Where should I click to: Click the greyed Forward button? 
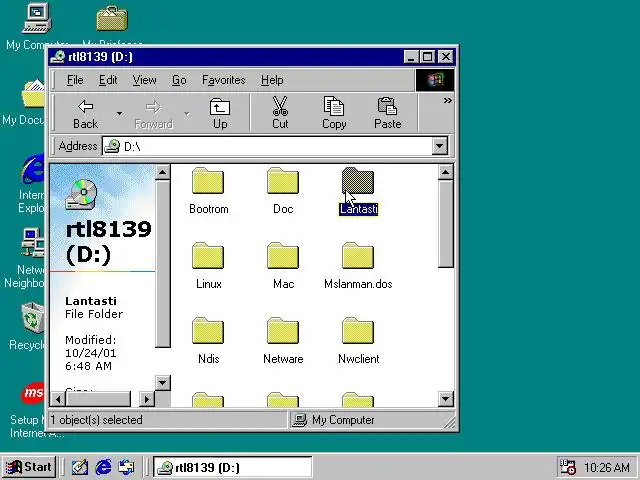(153, 113)
